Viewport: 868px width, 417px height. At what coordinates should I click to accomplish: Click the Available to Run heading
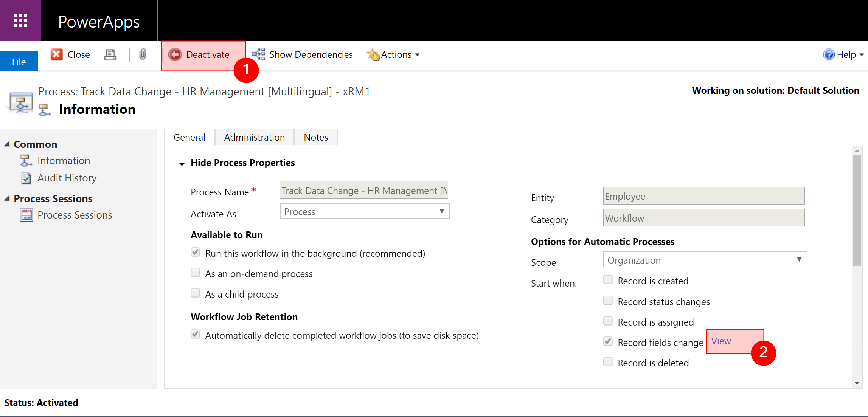click(x=227, y=235)
